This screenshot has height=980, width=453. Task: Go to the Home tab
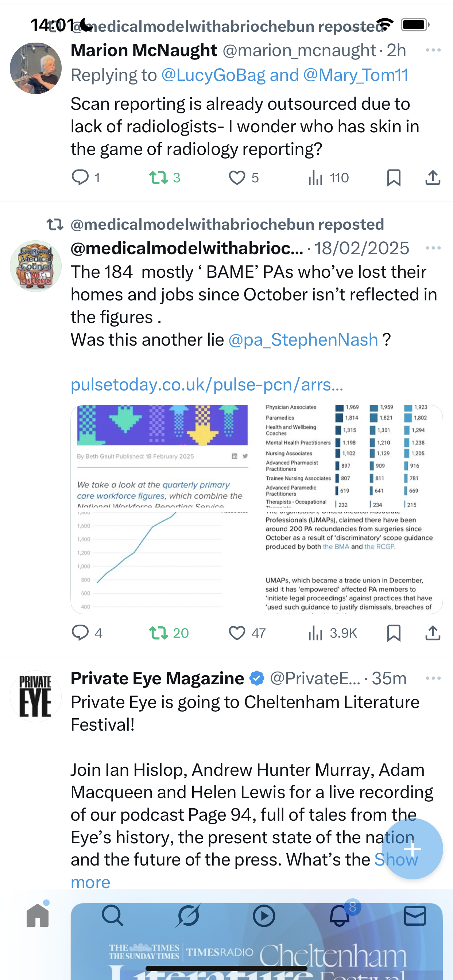(38, 916)
